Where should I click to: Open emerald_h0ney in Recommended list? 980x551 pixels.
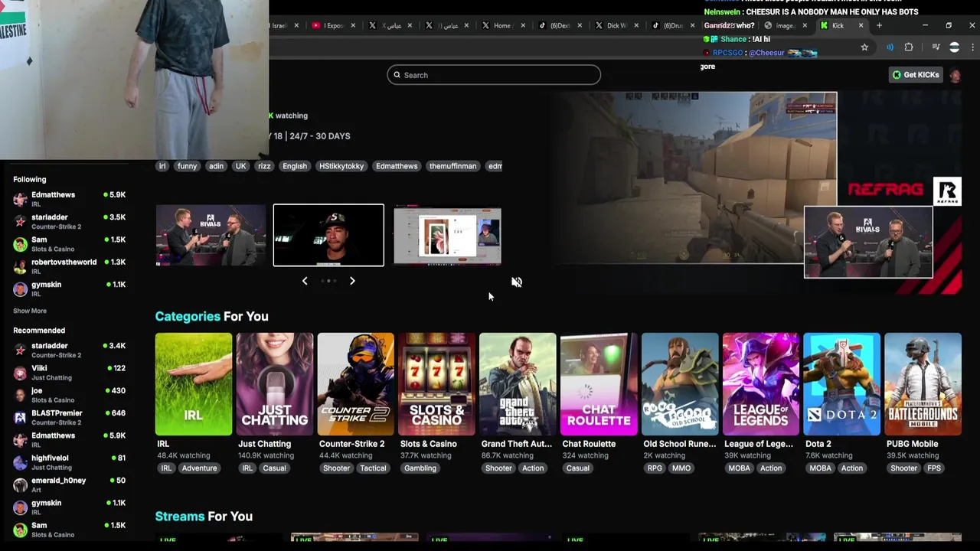(x=69, y=484)
